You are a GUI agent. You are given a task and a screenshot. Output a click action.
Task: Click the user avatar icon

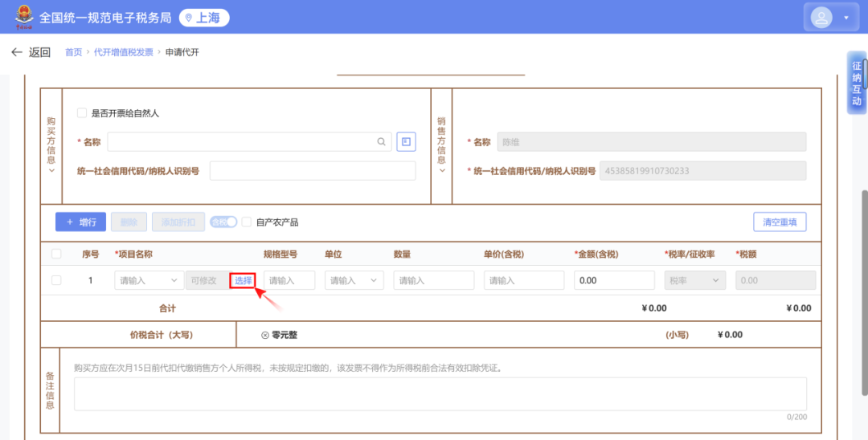[821, 18]
